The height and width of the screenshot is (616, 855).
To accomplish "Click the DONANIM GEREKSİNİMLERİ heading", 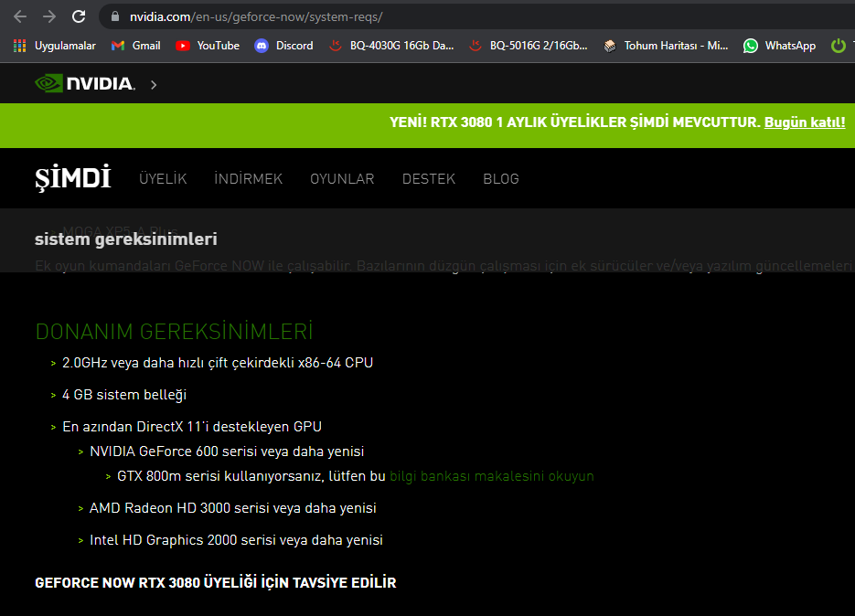I will pyautogui.click(x=175, y=332).
